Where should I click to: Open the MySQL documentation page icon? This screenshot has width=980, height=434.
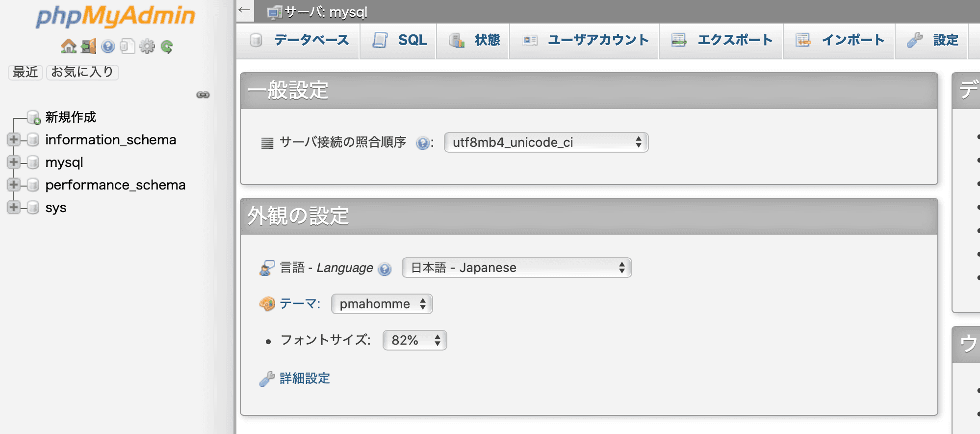point(127,47)
